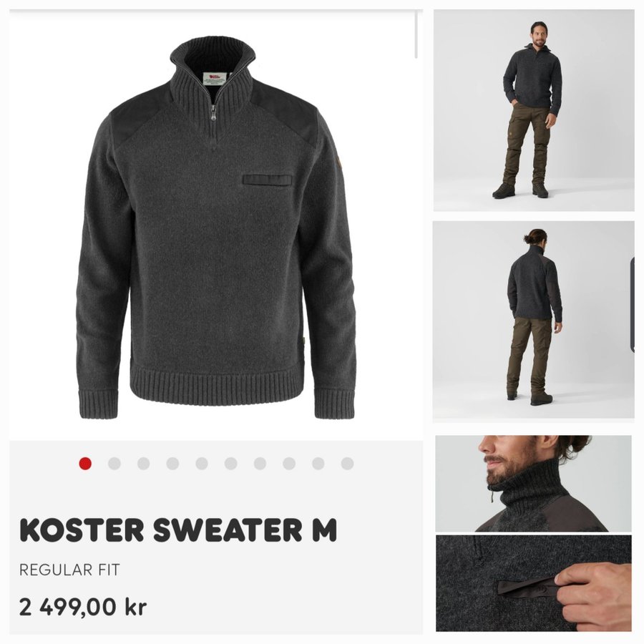Open the collar close-up thumbnail
This screenshot has width=644, height=644.
click(534, 484)
